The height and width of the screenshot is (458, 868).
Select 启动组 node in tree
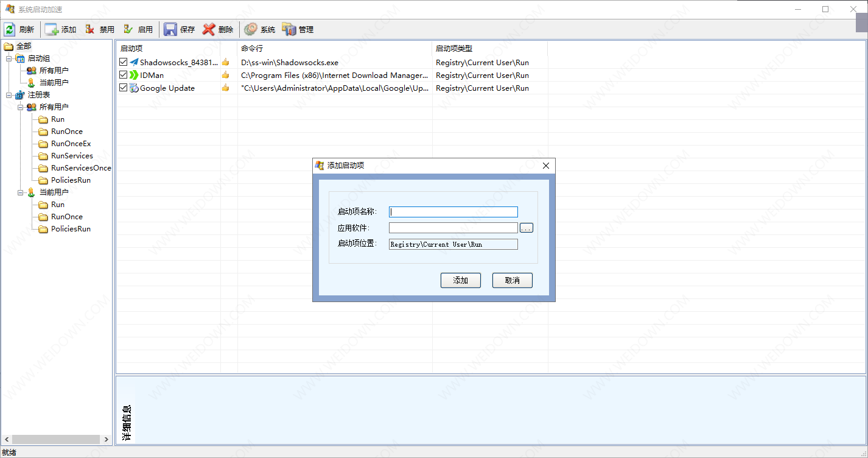39,58
